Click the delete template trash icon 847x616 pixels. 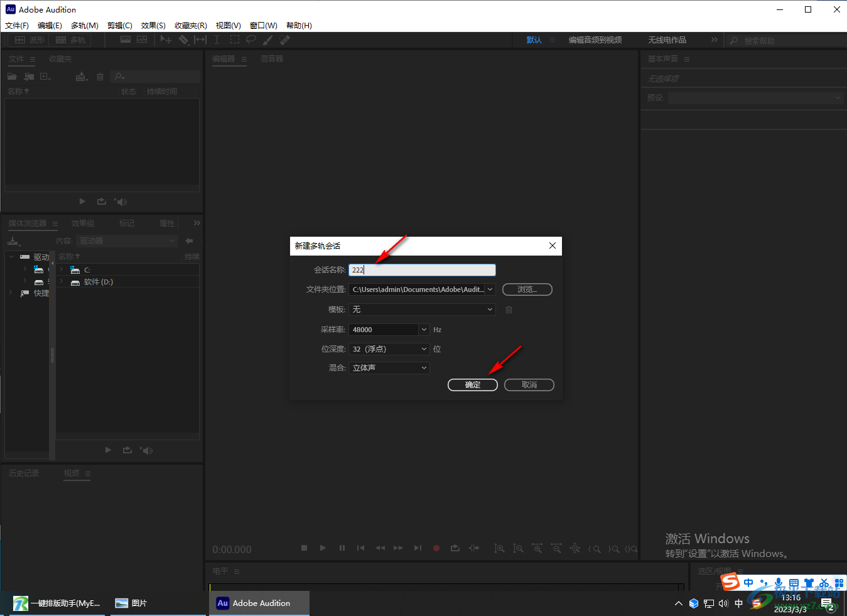(x=509, y=310)
